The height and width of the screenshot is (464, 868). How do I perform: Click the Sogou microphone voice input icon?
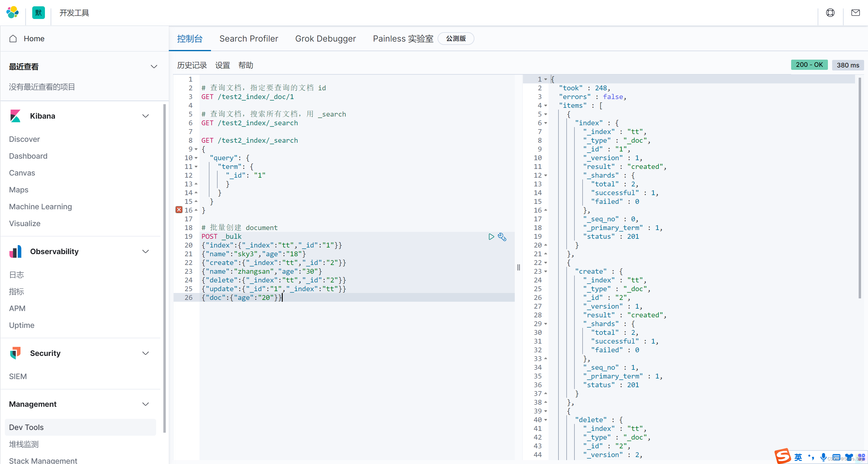tap(823, 457)
